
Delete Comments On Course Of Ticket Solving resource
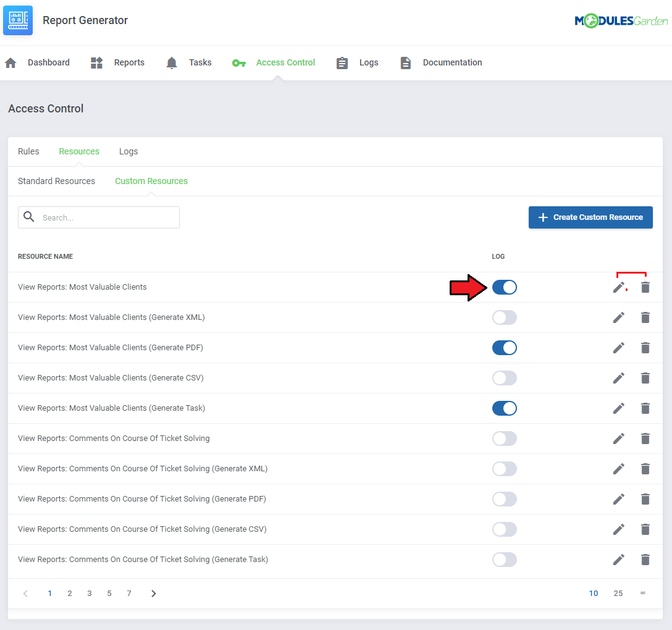pyautogui.click(x=645, y=439)
